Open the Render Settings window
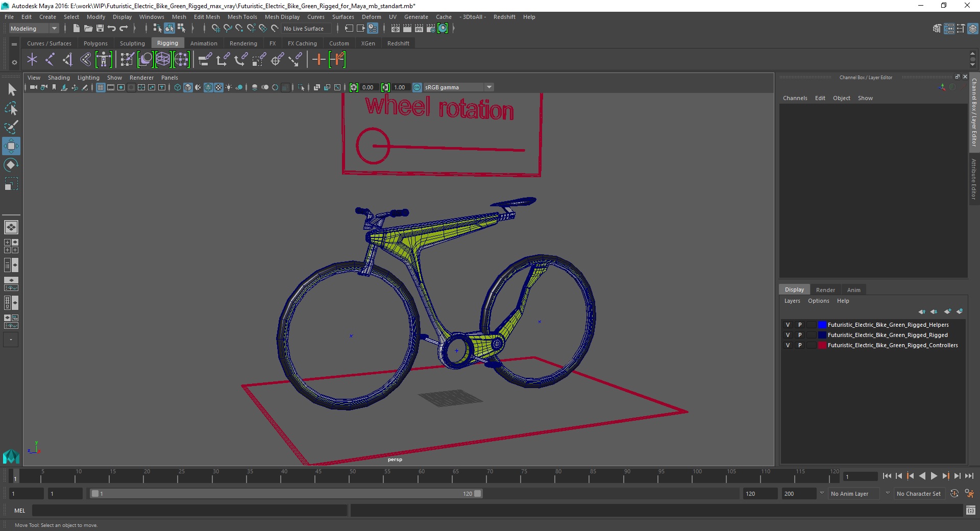The width and height of the screenshot is (980, 531). [431, 29]
